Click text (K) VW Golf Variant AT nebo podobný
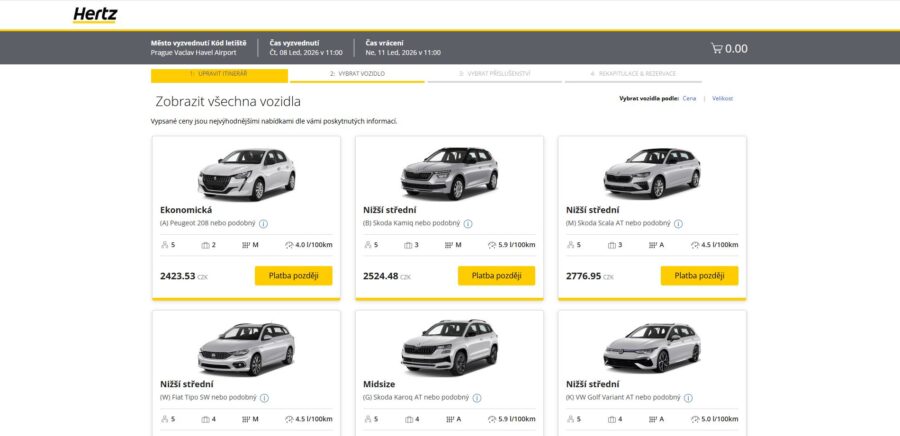This screenshot has height=436, width=900. 623,398
